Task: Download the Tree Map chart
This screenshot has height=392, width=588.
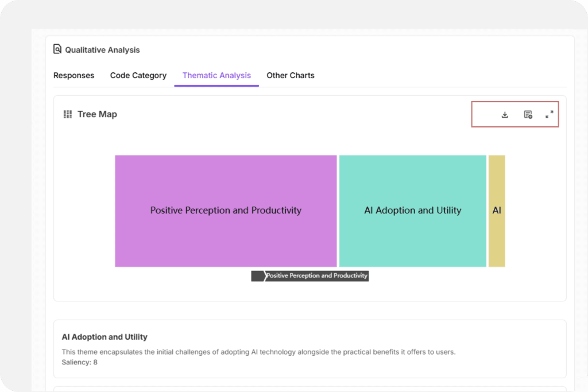Action: tap(505, 115)
